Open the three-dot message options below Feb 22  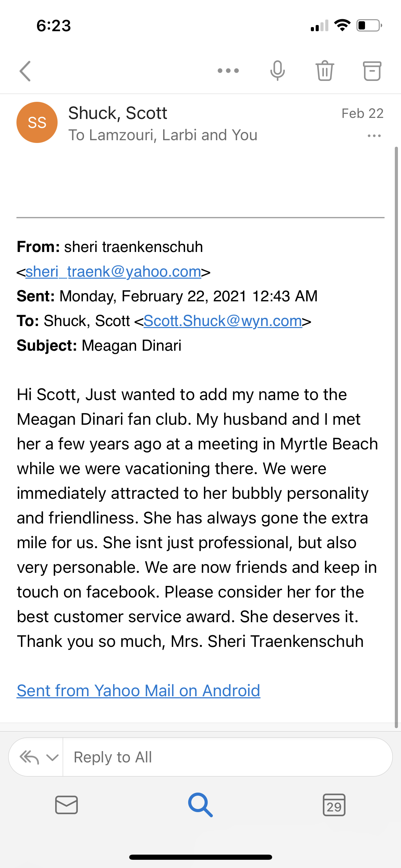[374, 136]
